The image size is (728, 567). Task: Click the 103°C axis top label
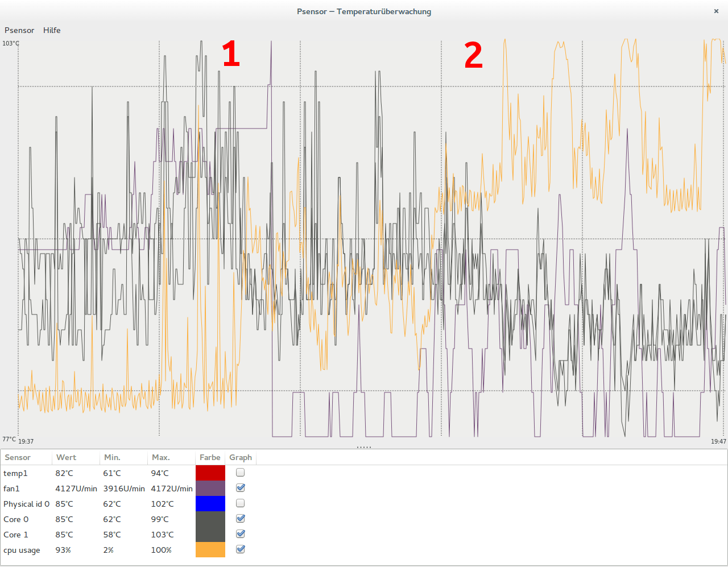click(x=11, y=43)
